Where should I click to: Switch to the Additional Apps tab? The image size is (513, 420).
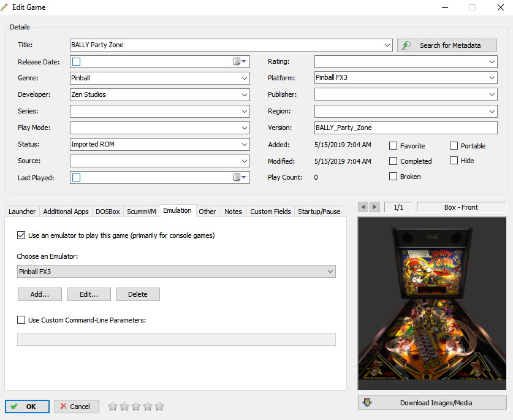pyautogui.click(x=66, y=212)
